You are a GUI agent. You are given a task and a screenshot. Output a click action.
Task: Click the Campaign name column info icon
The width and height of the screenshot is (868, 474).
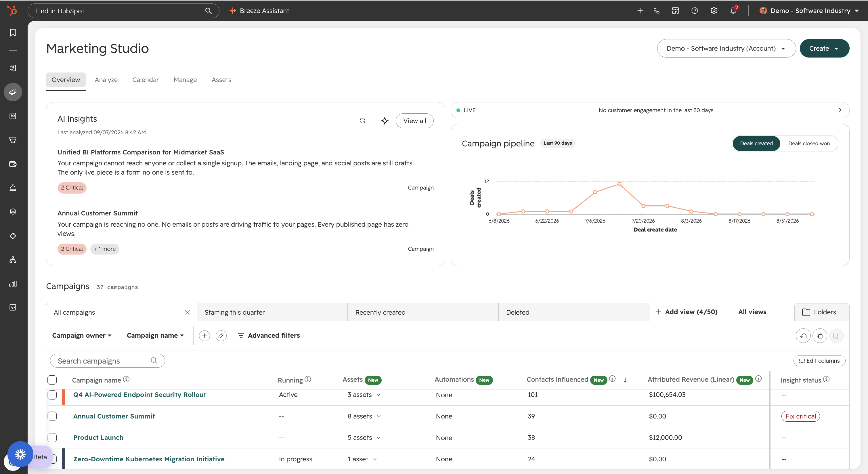(x=126, y=379)
